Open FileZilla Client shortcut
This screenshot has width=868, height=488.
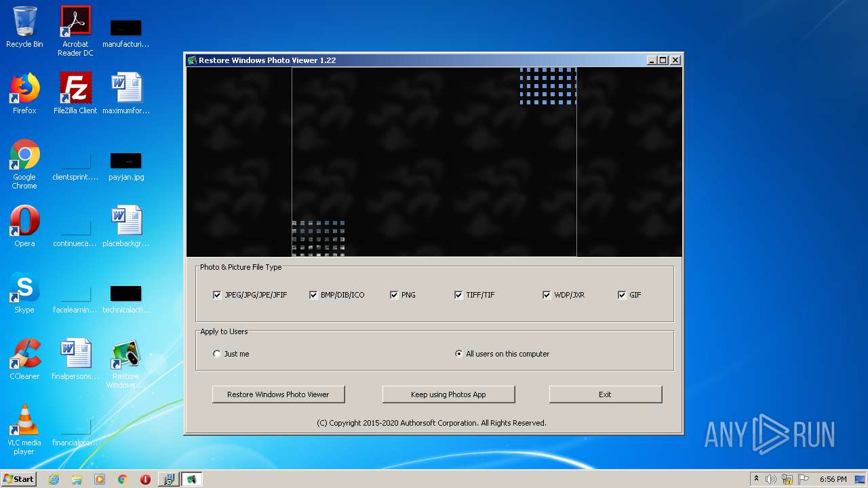75,94
